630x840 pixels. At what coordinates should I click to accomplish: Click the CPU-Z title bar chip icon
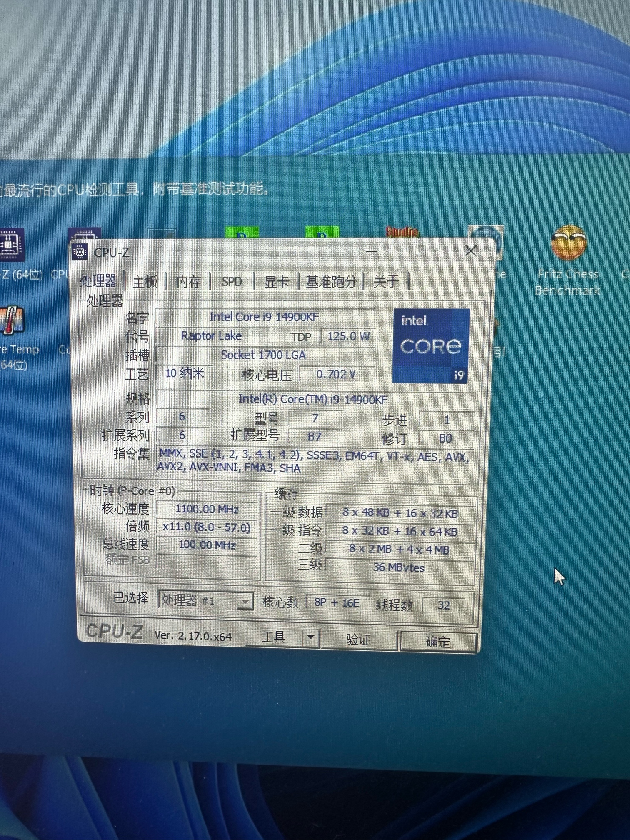click(80, 252)
